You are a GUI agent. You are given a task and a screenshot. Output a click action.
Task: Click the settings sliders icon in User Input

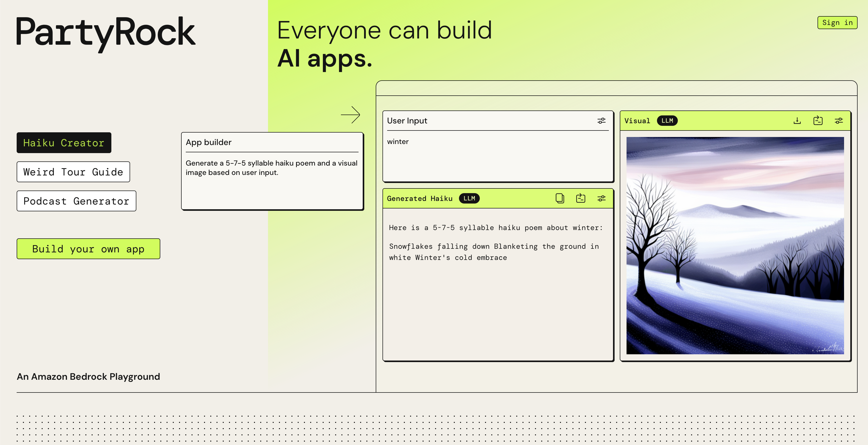click(x=601, y=121)
